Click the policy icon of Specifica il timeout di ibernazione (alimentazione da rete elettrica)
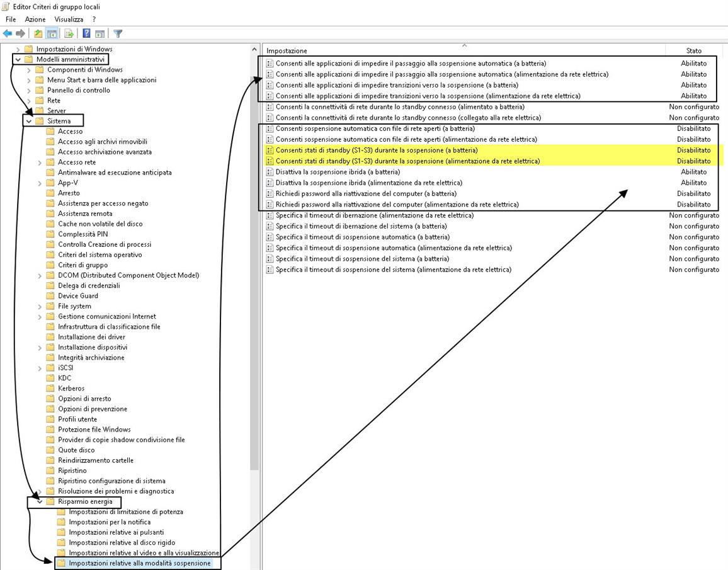The width and height of the screenshot is (728, 570). pyautogui.click(x=270, y=215)
